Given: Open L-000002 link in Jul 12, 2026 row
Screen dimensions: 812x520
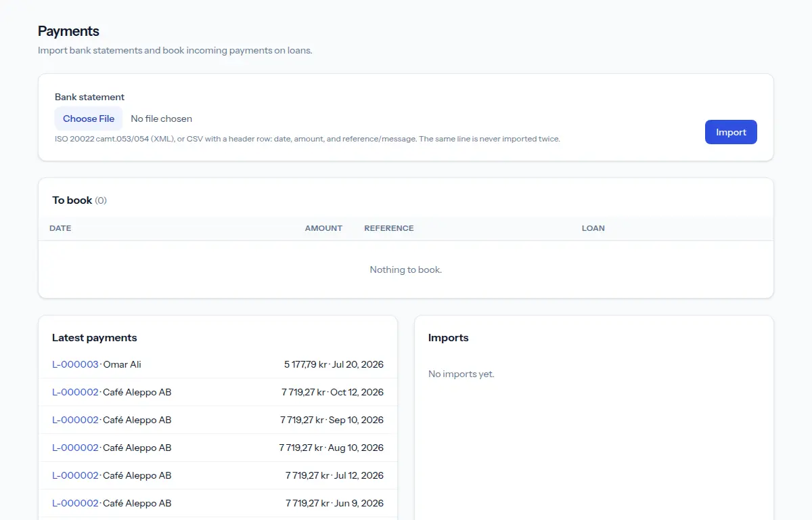Looking at the screenshot, I should 75,475.
